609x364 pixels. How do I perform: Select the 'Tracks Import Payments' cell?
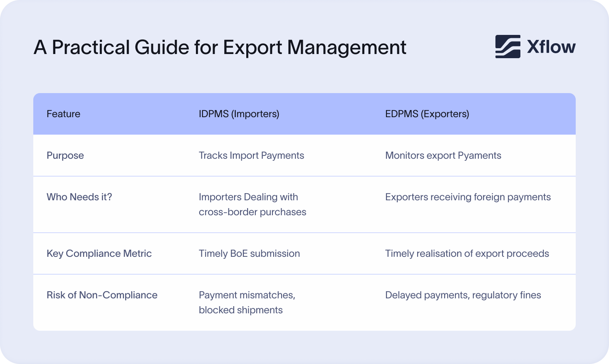[x=251, y=155]
